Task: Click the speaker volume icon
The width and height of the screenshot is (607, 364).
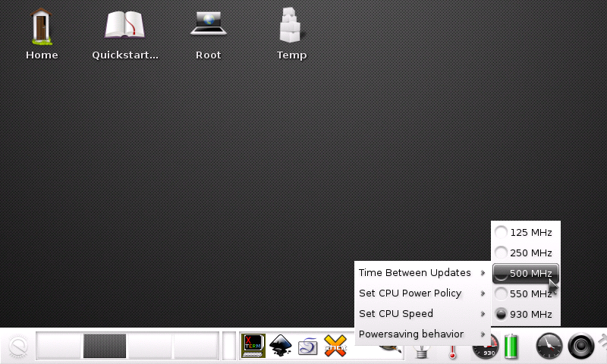Action: [581, 347]
